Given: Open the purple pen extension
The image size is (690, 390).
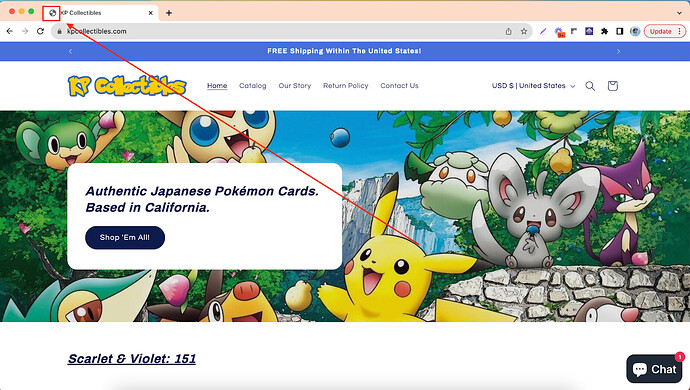Looking at the screenshot, I should pos(543,31).
